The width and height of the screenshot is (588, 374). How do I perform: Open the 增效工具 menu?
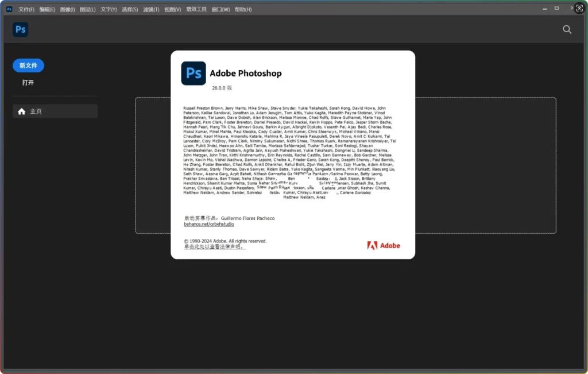point(197,10)
